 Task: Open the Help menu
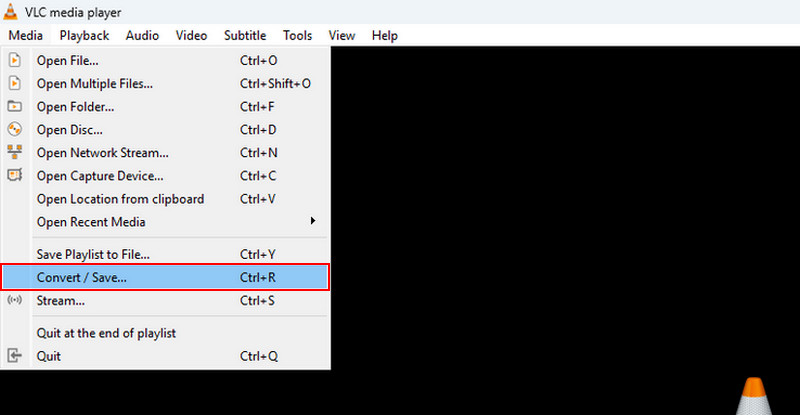point(384,35)
